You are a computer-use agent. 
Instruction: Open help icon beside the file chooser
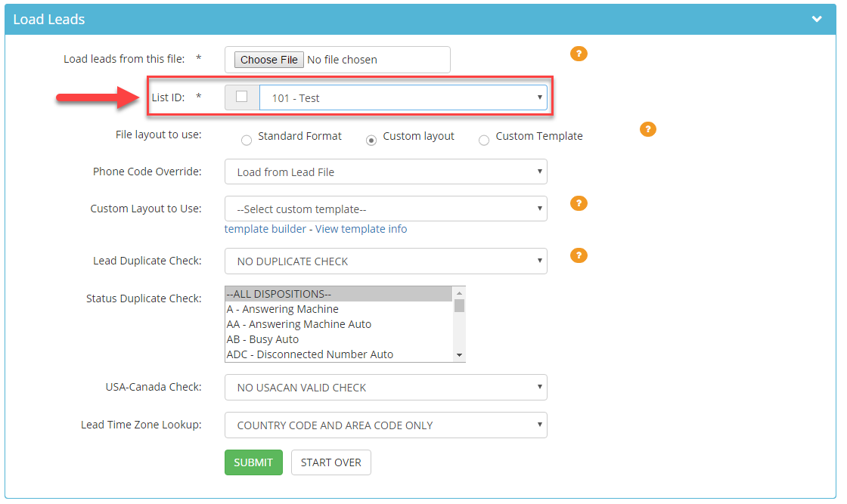click(579, 54)
